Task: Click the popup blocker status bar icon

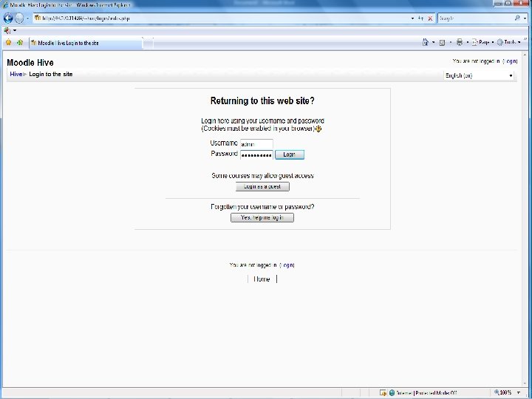Action: 383,393
